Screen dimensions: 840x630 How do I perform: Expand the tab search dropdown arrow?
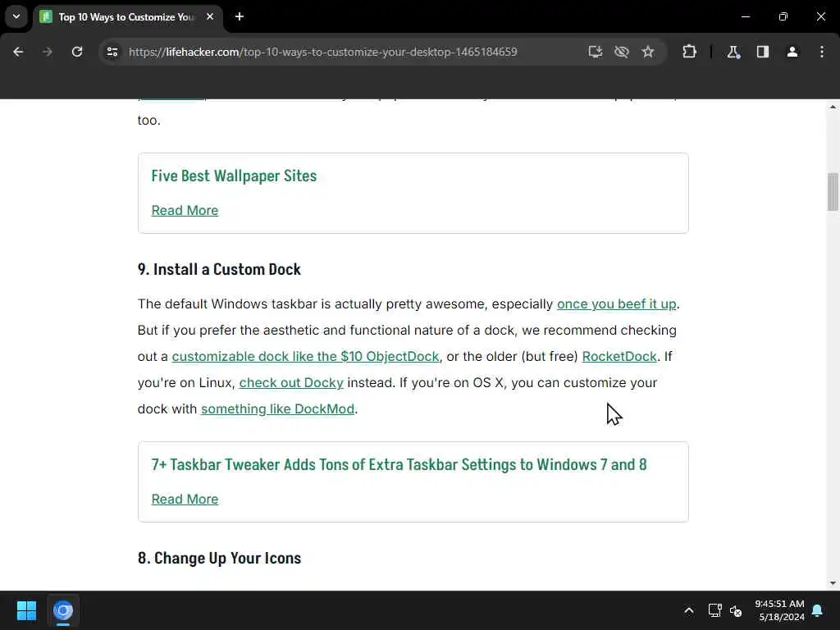(16, 16)
